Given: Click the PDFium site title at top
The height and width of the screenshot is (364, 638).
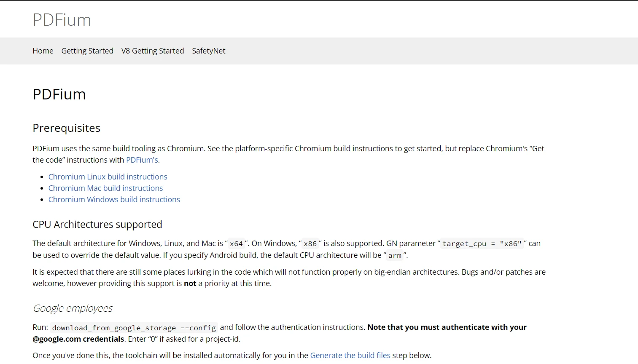Looking at the screenshot, I should (62, 20).
